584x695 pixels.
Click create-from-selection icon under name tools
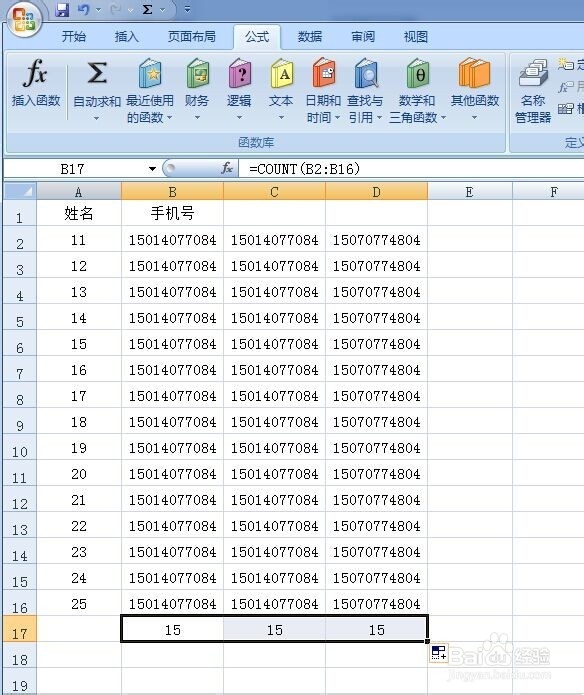click(x=565, y=108)
